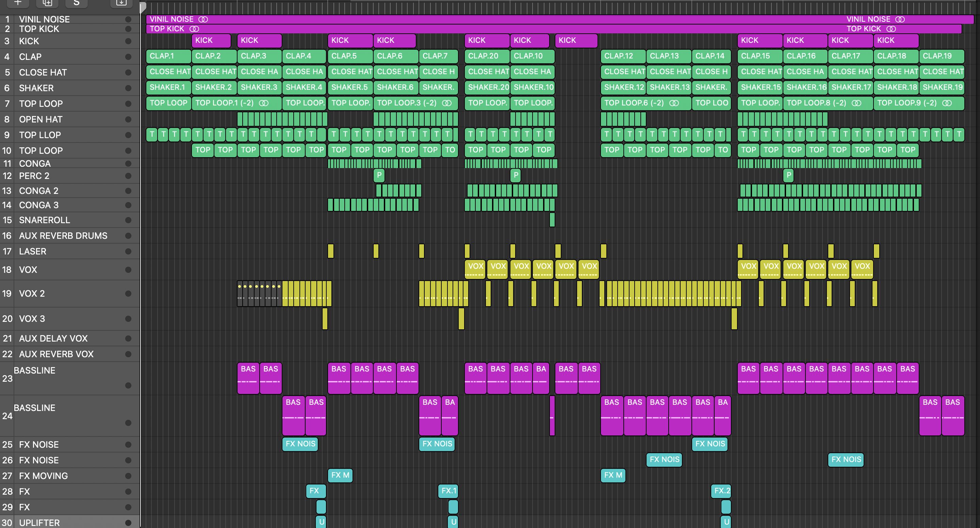Select track header VOX 3
The image size is (980, 528).
point(70,319)
